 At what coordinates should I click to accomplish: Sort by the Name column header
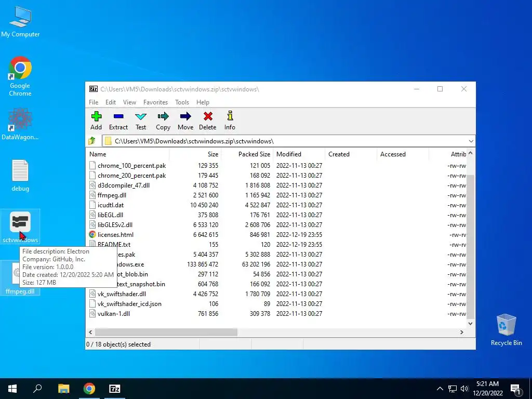pyautogui.click(x=128, y=154)
